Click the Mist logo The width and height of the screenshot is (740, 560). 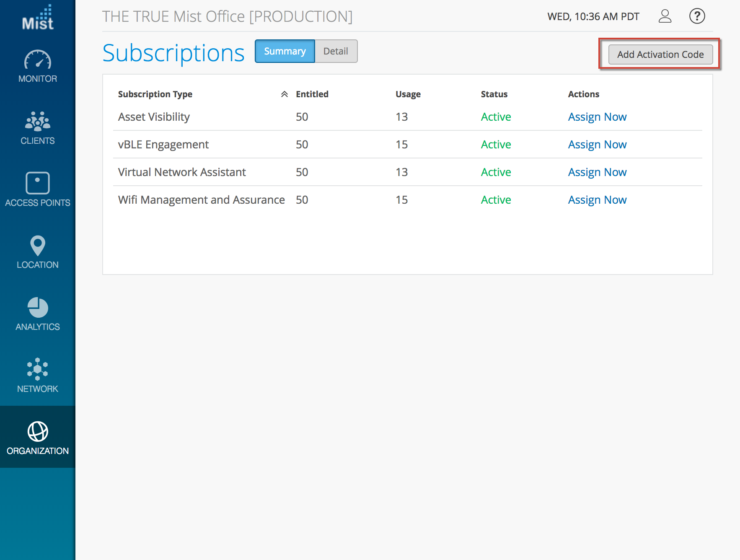[x=38, y=18]
